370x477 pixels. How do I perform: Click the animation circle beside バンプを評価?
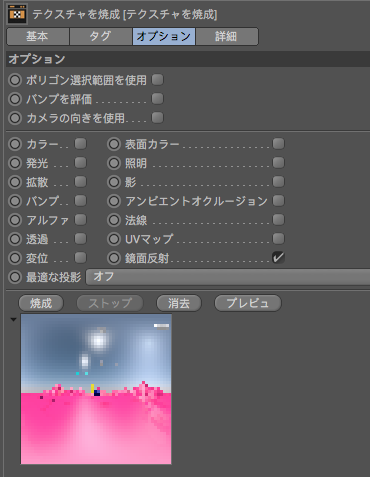pyautogui.click(x=15, y=99)
